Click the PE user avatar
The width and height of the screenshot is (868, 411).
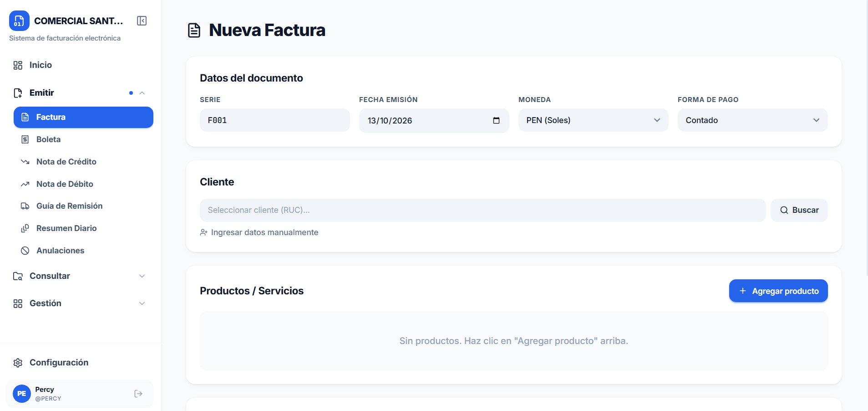point(22,394)
